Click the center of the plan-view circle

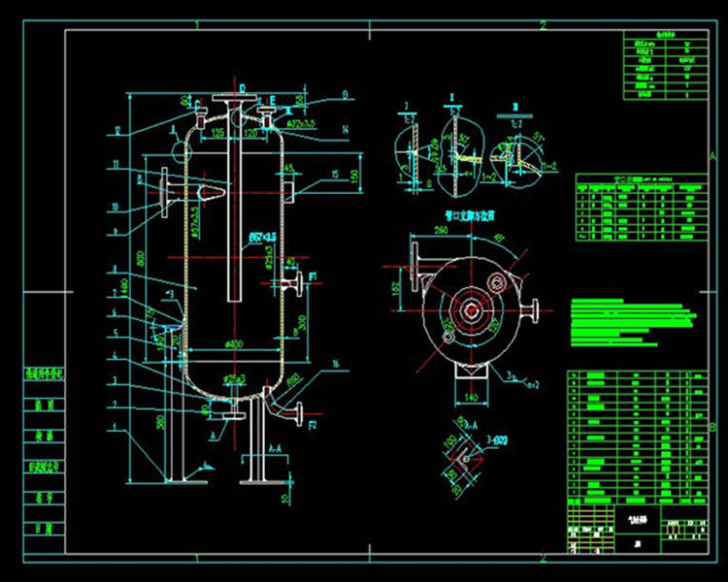point(472,309)
